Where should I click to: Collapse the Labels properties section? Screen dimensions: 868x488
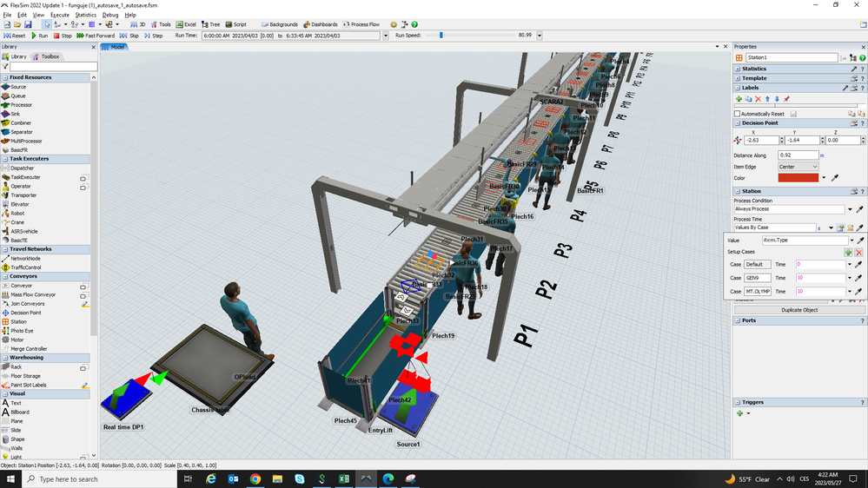point(738,88)
